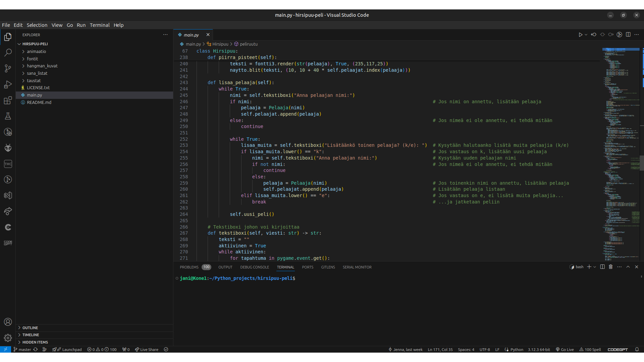
Task: Click the master branch status button
Action: (22, 349)
